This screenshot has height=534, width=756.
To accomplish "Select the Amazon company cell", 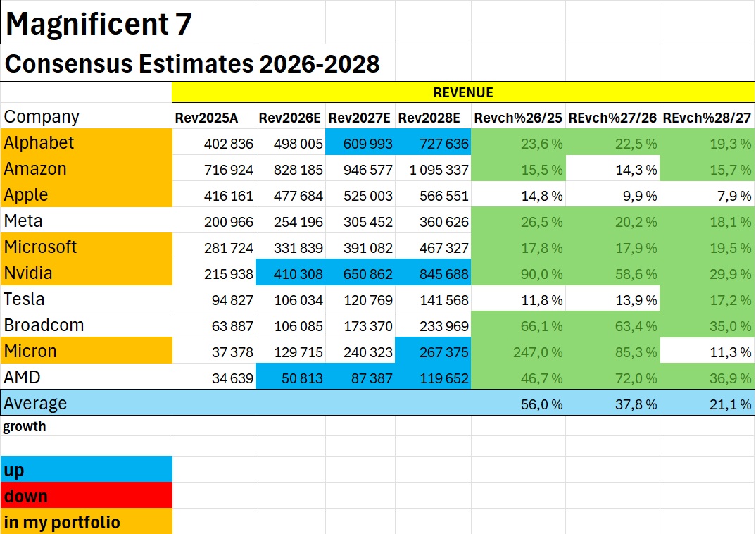I will point(87,168).
